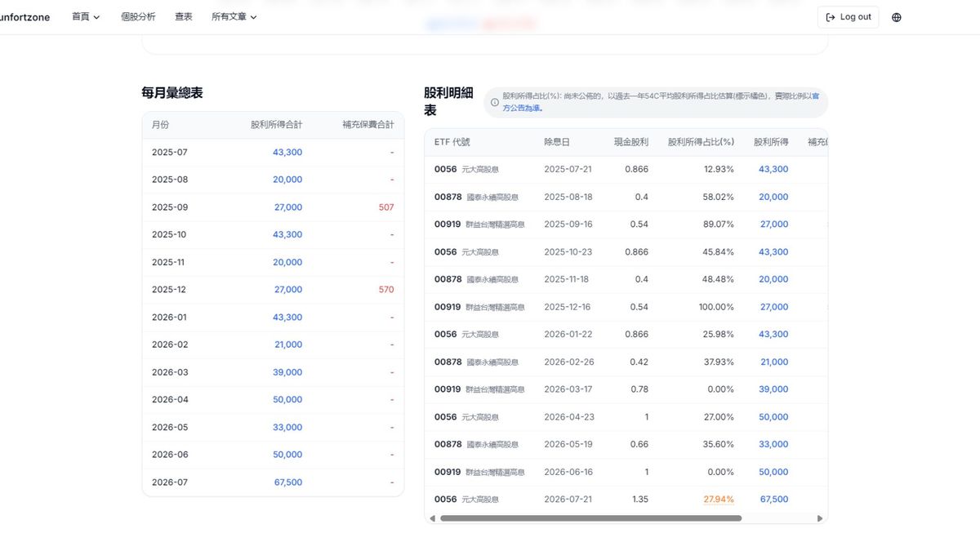Click the 除息日 column header
980x551 pixels.
(x=557, y=142)
